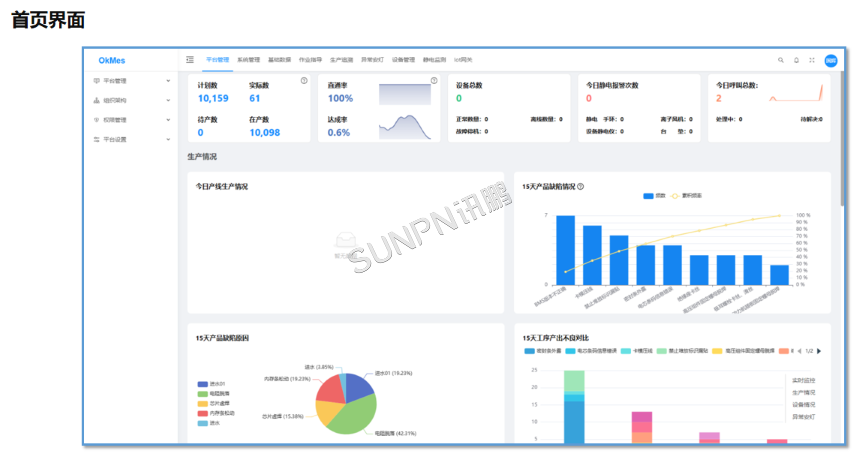Click the 生产情况 section heading
The image size is (860, 454).
202,157
